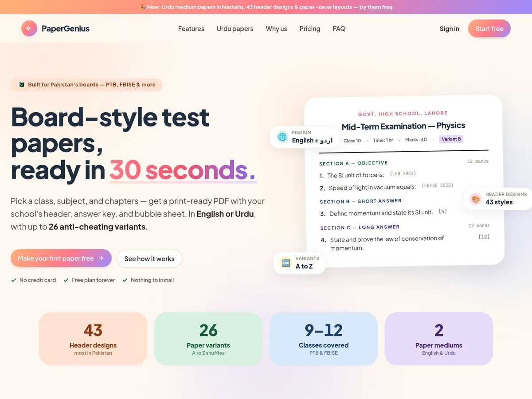
Task: Click the globe icon on Medium card
Action: [282, 137]
